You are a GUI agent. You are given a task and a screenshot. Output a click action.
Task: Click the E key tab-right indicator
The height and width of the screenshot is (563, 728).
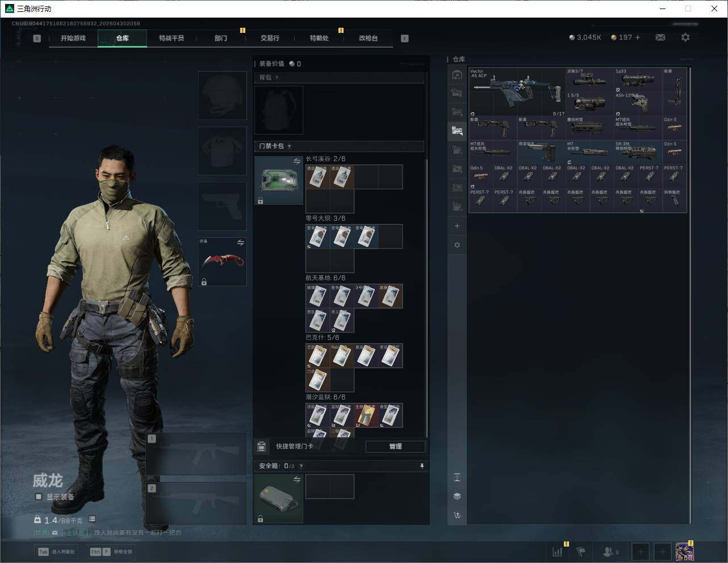pyautogui.click(x=405, y=39)
